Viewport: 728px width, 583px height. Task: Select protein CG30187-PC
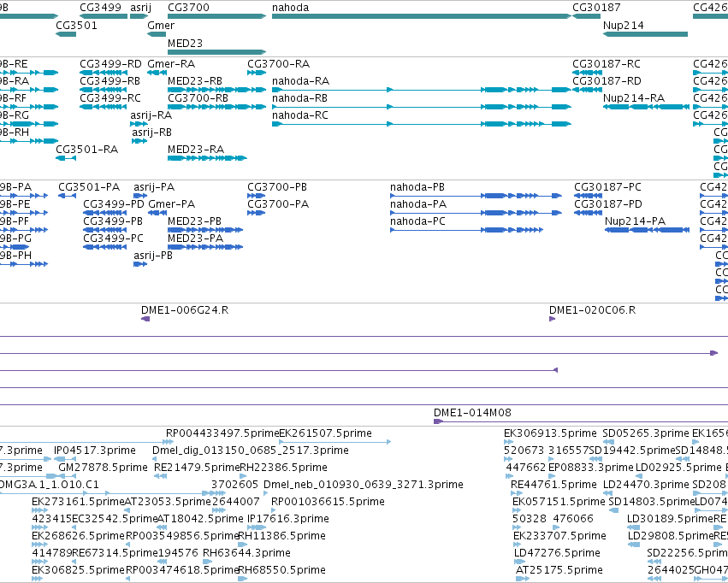click(x=589, y=196)
